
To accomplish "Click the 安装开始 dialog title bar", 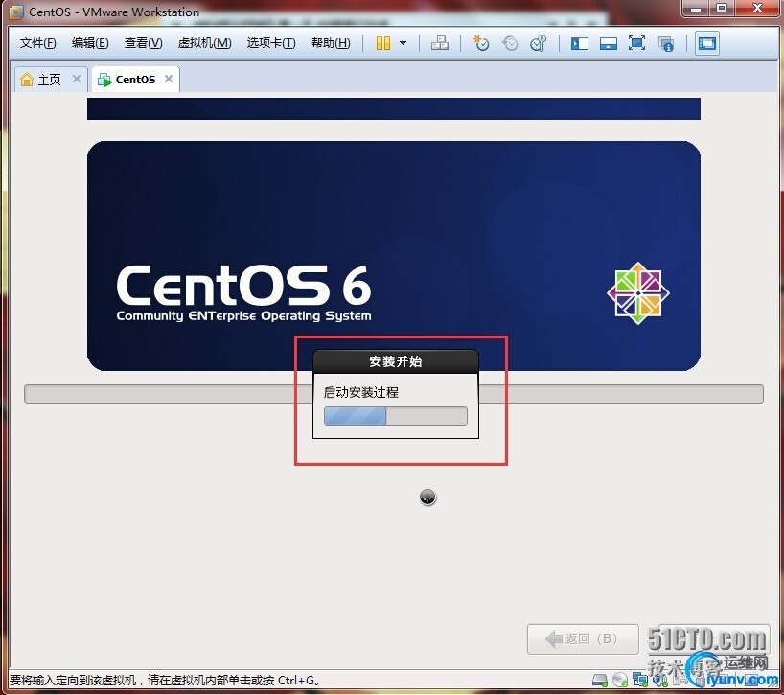I will coord(396,361).
